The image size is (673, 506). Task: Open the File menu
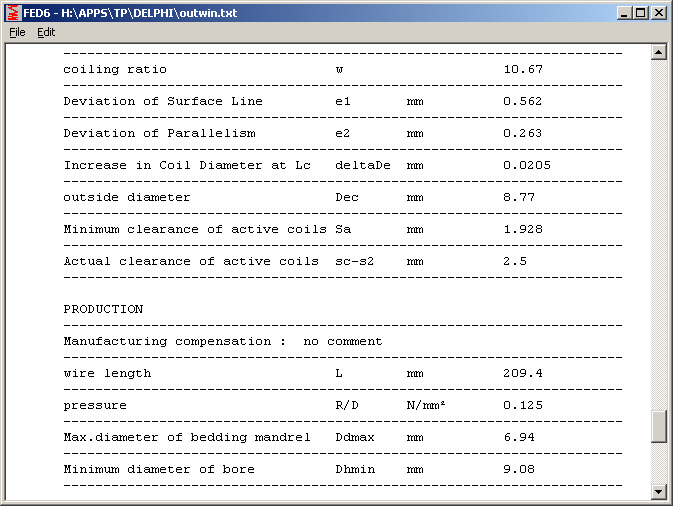(x=17, y=32)
